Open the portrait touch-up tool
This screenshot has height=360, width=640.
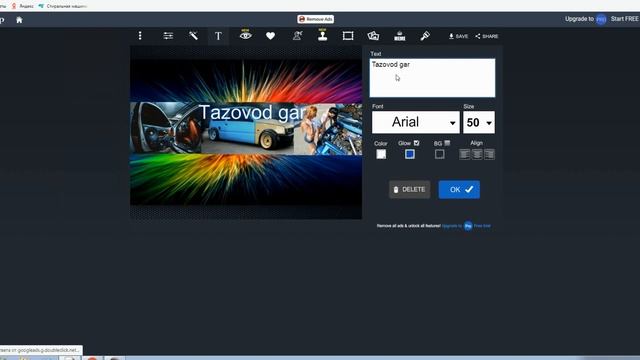(298, 36)
